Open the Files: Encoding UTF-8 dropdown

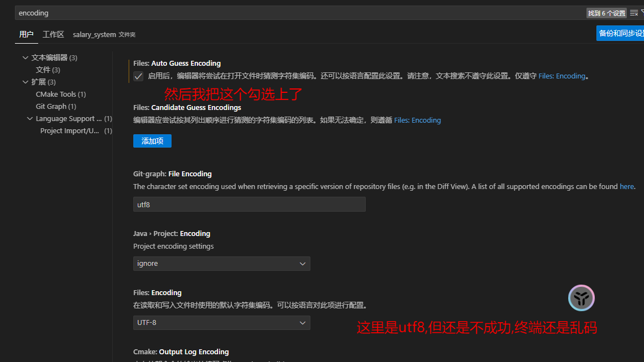click(221, 322)
